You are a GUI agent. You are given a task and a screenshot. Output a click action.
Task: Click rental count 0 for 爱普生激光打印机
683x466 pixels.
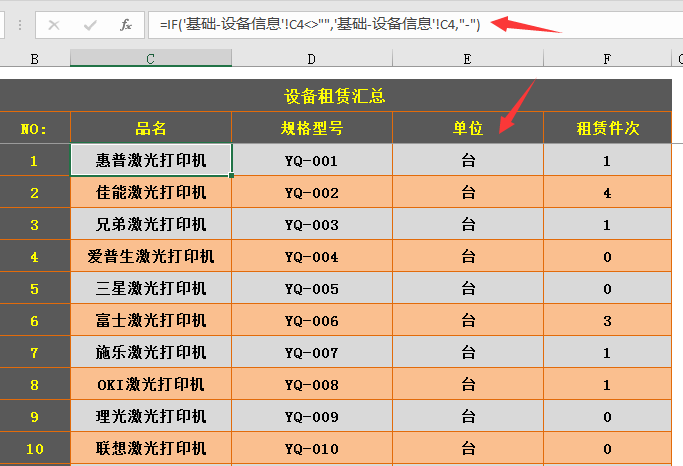607,256
